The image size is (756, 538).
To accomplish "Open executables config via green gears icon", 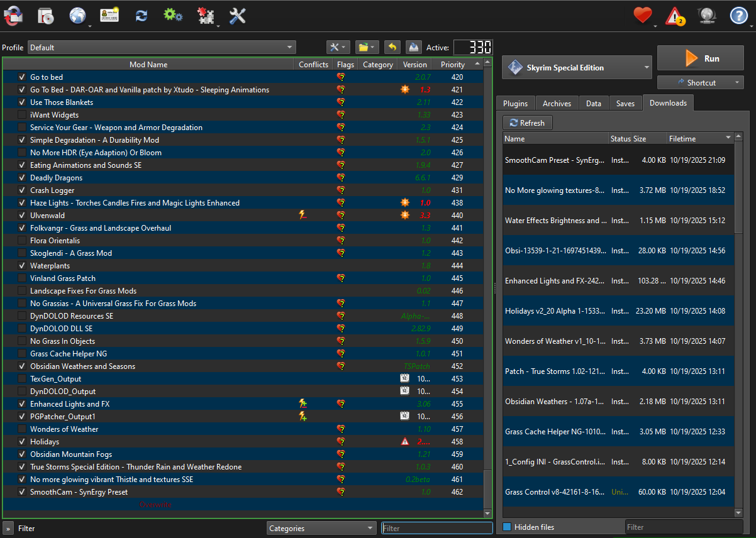I will tap(172, 16).
